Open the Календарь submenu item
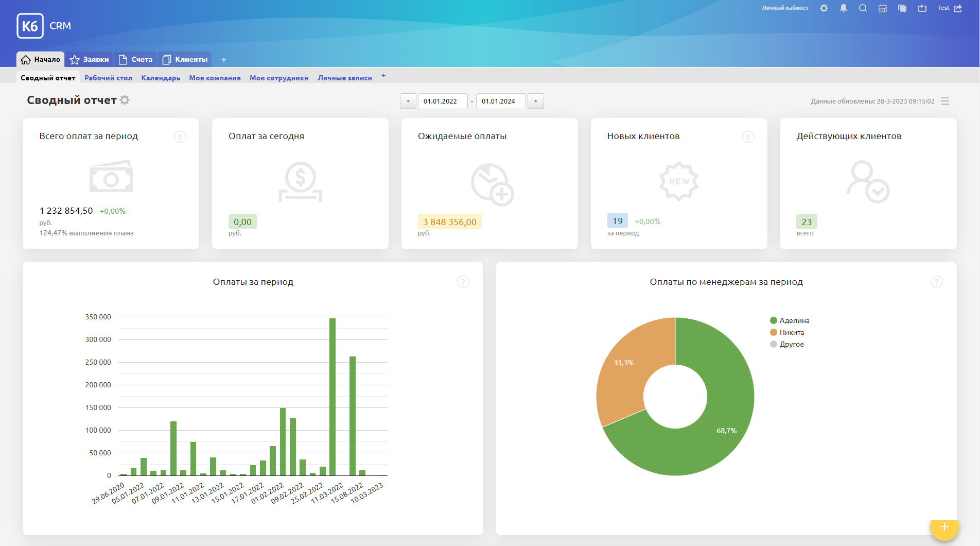980x546 pixels. [x=161, y=78]
